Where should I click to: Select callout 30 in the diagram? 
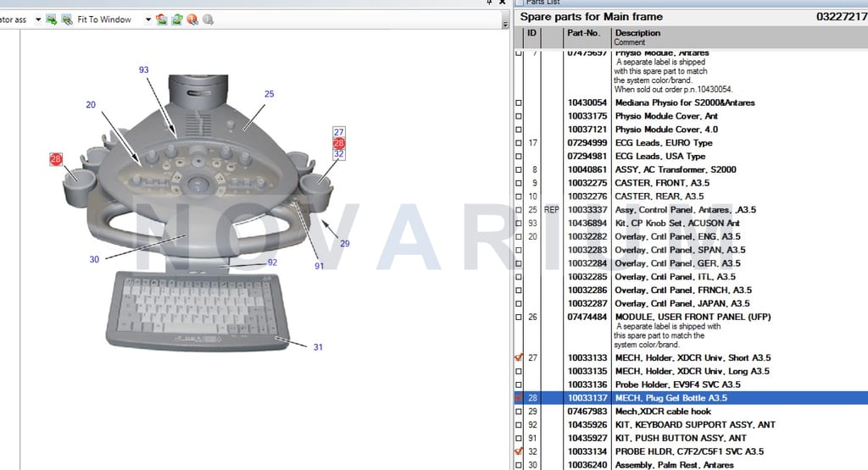(95, 259)
